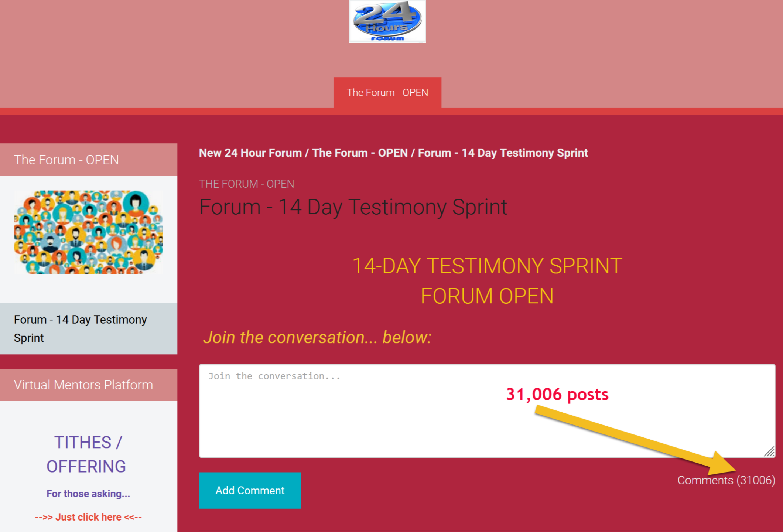Open Forum - 14 Day Testimony Sprint sidebar item
Viewport: 783px width, 532px height.
(89, 328)
